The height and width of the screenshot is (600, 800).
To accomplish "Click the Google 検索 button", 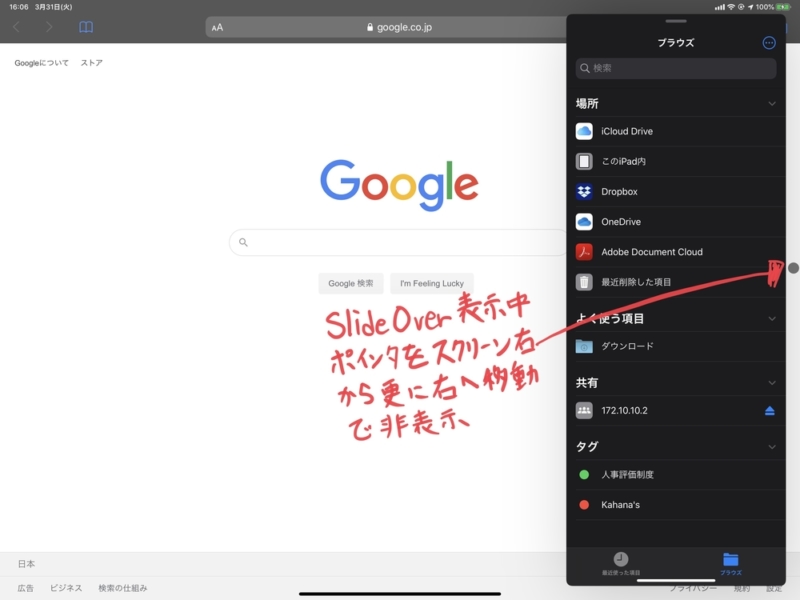I will coord(351,284).
